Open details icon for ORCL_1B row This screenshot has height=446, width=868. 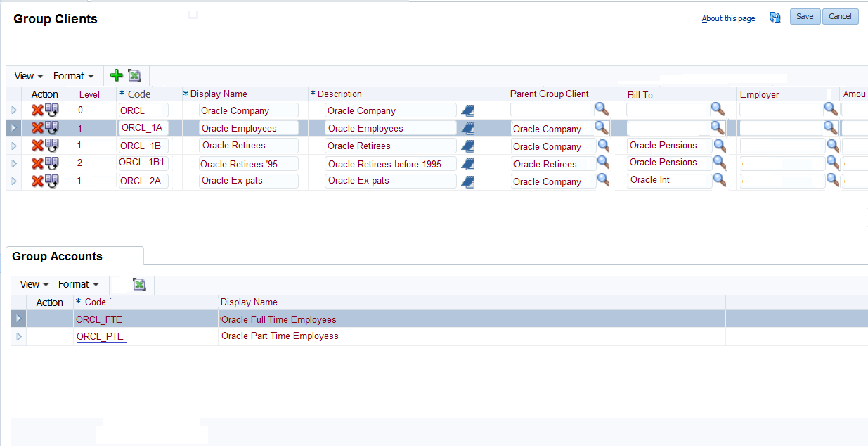[x=52, y=145]
